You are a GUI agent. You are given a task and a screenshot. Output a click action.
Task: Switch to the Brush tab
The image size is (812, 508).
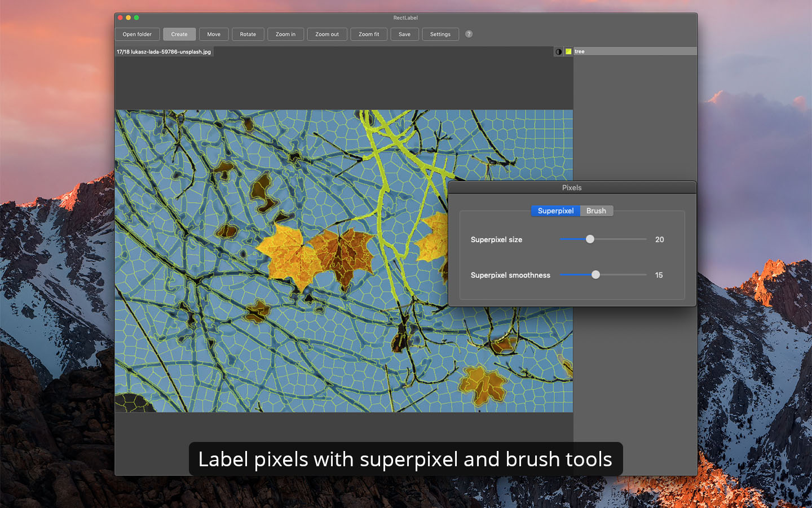coord(596,211)
